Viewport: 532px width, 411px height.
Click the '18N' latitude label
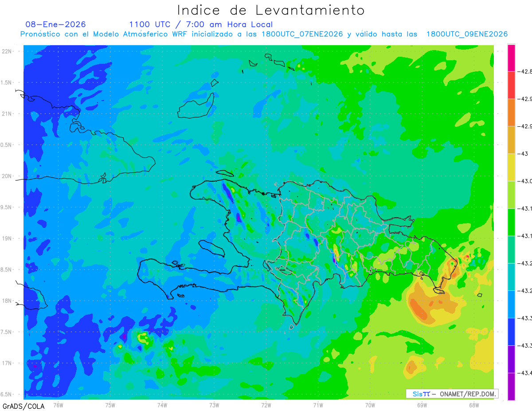8,301
